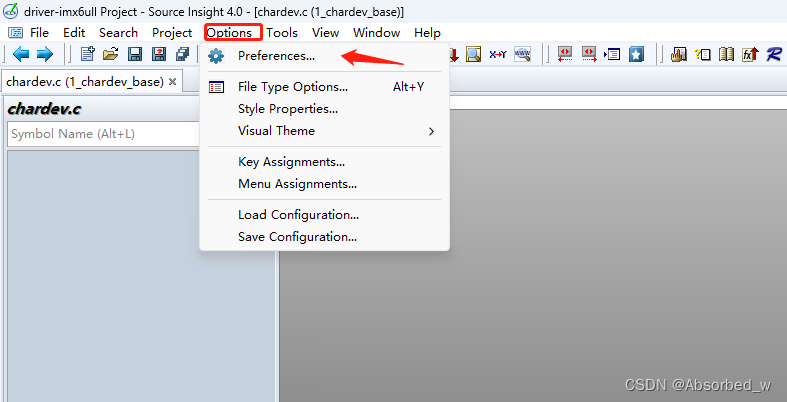The width and height of the screenshot is (787, 402).
Task: Open the Window menu
Action: [x=376, y=33]
